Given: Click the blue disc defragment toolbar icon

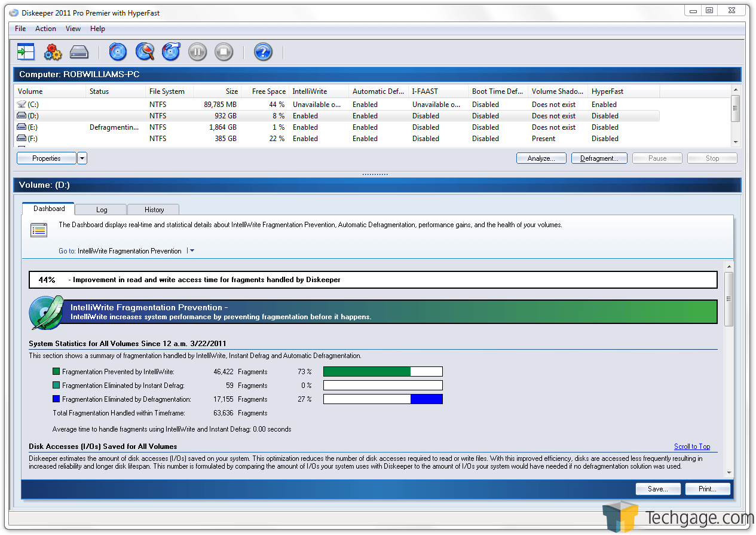Looking at the screenshot, I should (x=118, y=52).
